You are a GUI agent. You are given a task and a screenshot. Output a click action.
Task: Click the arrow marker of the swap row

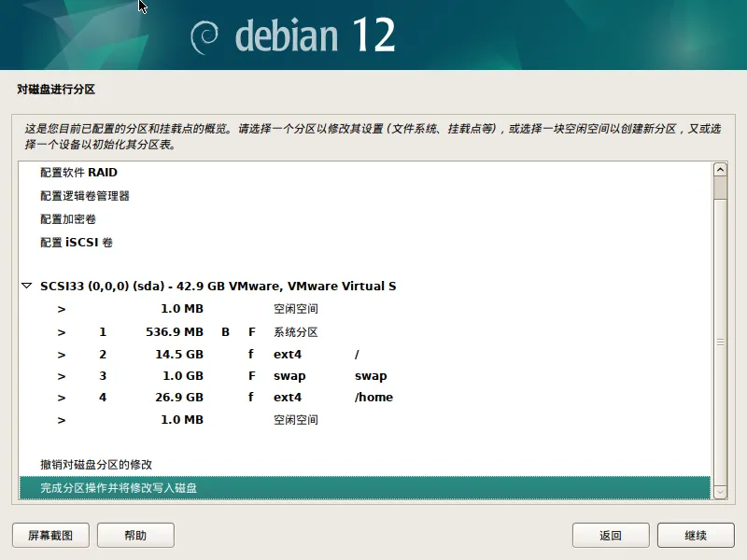(x=62, y=376)
